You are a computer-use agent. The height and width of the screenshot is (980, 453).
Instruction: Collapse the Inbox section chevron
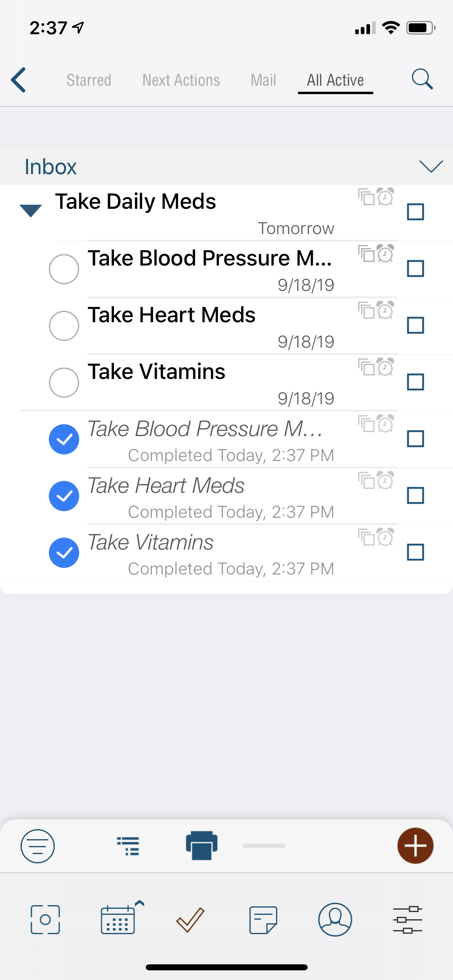(431, 166)
